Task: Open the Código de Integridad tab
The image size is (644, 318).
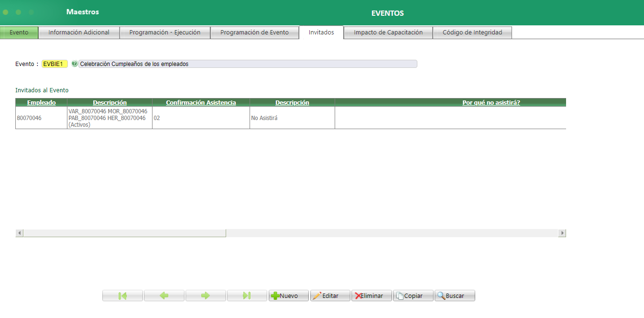Action: (x=472, y=33)
